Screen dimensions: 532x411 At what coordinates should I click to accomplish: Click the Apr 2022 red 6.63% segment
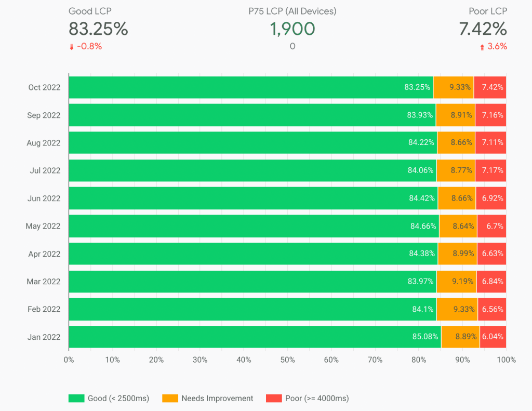(x=491, y=254)
